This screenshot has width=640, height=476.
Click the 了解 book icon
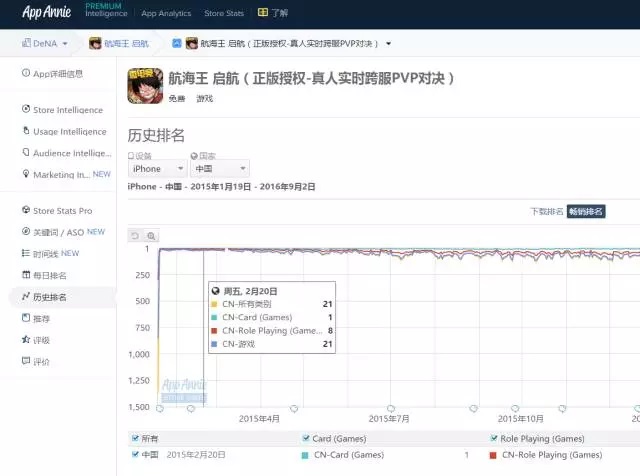[x=263, y=12]
